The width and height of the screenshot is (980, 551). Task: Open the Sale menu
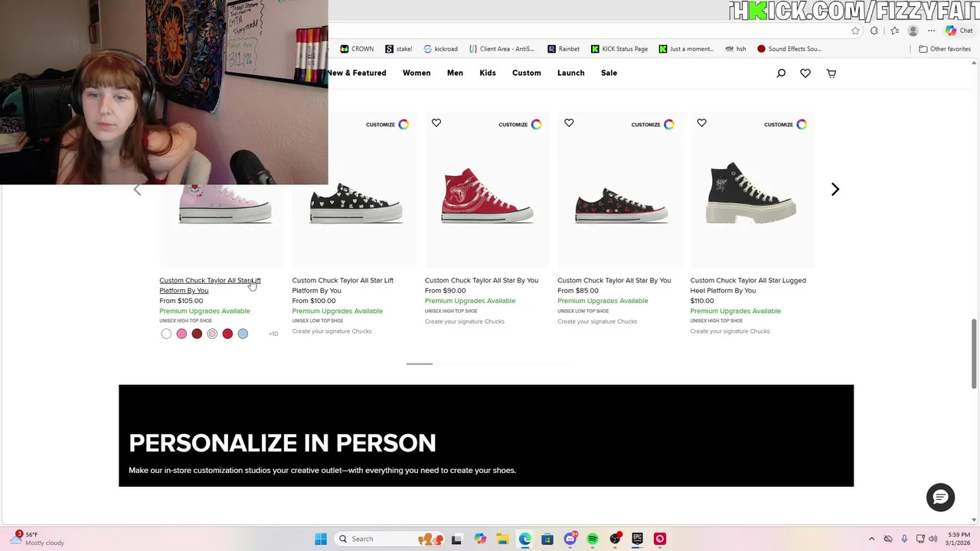(x=609, y=73)
